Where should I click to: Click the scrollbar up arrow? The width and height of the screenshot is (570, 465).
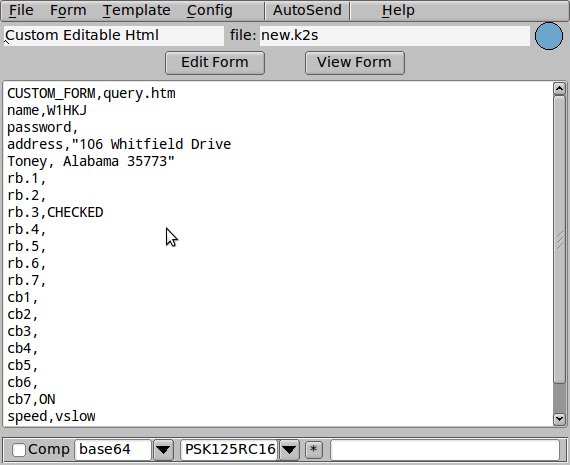pyautogui.click(x=559, y=89)
